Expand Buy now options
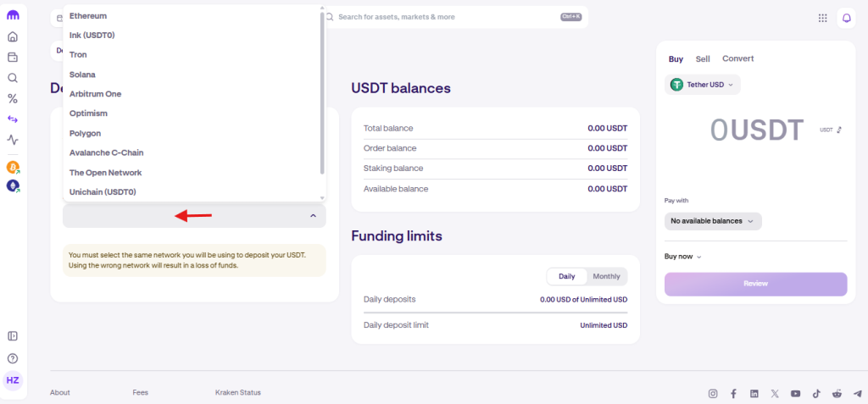This screenshot has width=868, height=404. point(683,257)
